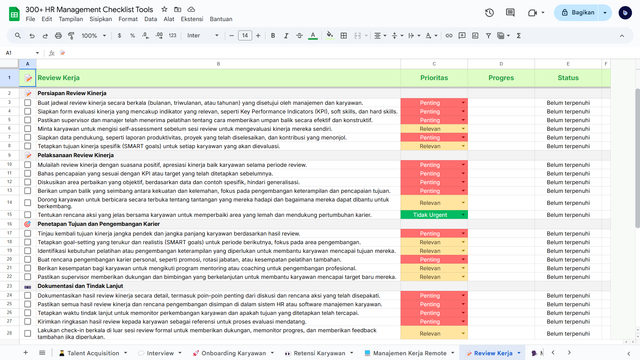Open the Format menu
The height and width of the screenshot is (360, 640).
tap(128, 19)
